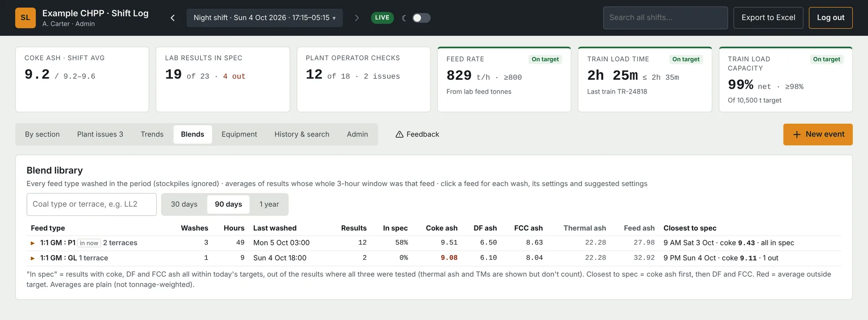Click the New event button
The image size is (868, 320).
pyautogui.click(x=818, y=134)
